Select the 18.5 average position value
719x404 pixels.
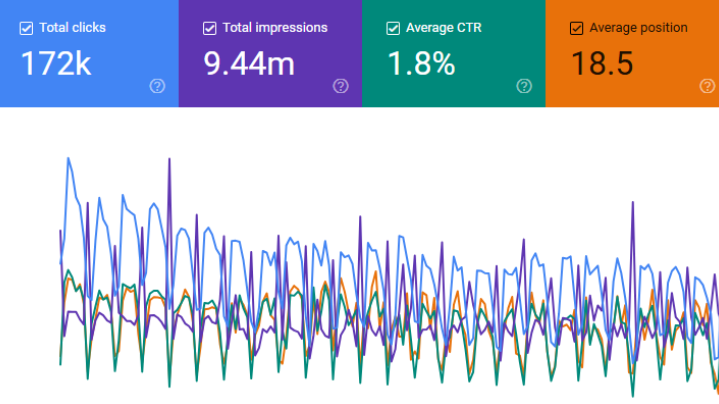click(602, 64)
